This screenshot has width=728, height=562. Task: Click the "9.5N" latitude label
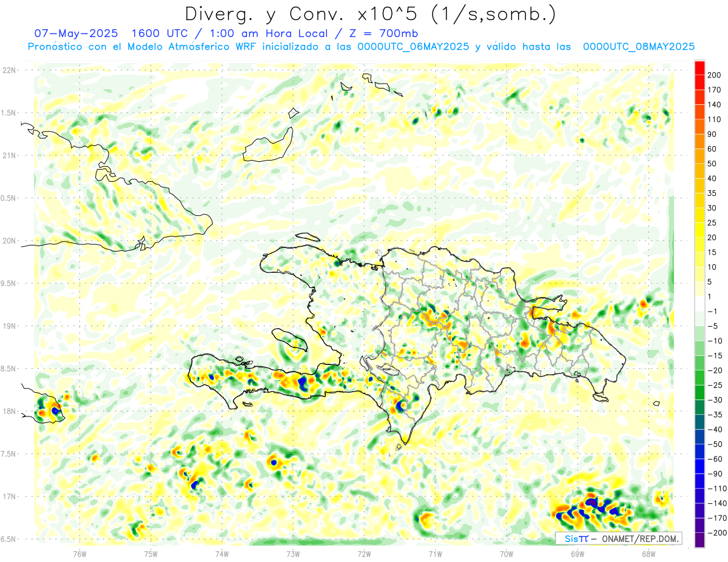pos(9,283)
